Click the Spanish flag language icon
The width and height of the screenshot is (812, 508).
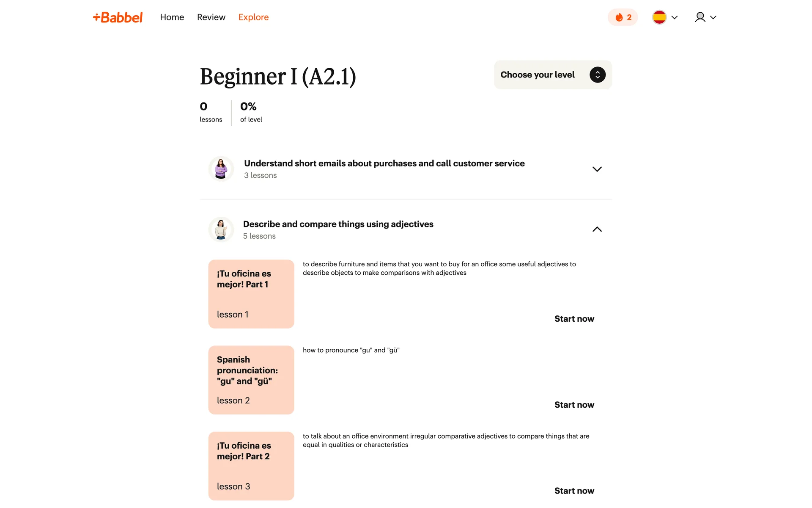click(x=659, y=17)
